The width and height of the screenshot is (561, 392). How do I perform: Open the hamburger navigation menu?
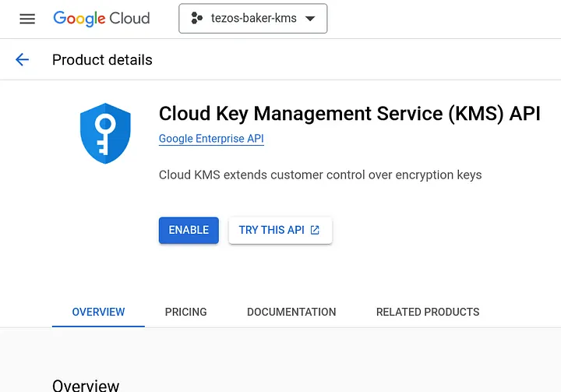point(27,19)
